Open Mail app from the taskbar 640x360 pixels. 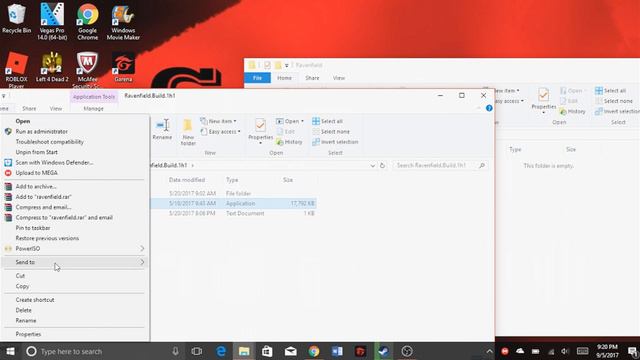pyautogui.click(x=291, y=351)
